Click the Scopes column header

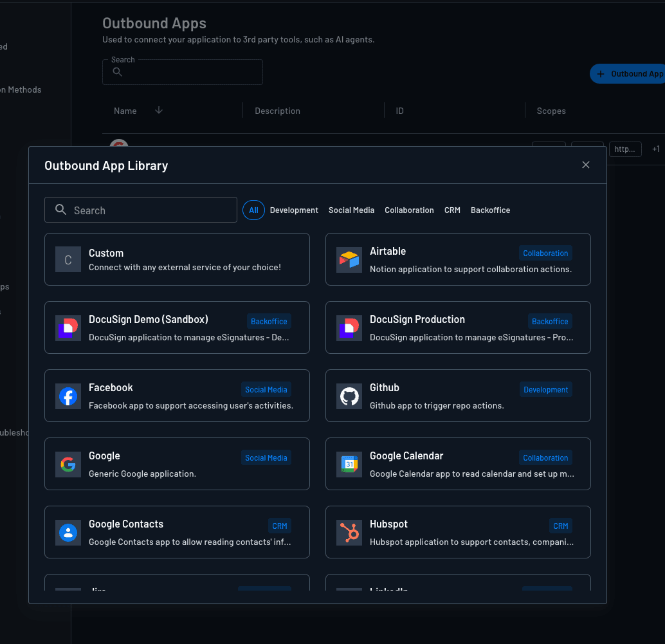coord(551,111)
